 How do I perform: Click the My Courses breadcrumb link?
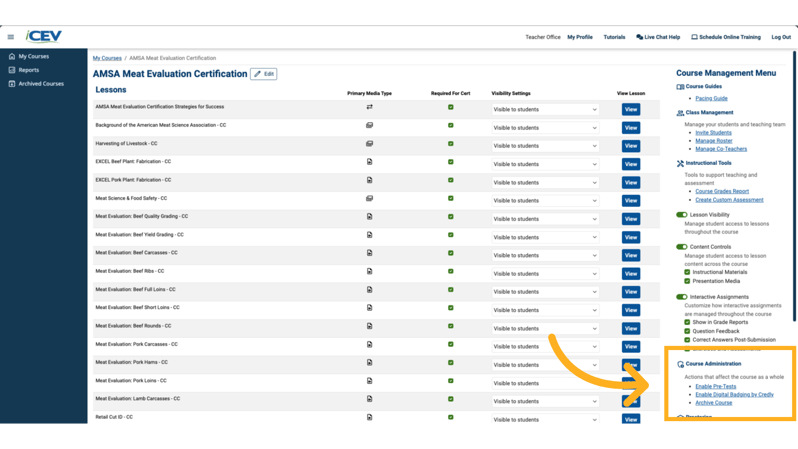click(107, 58)
